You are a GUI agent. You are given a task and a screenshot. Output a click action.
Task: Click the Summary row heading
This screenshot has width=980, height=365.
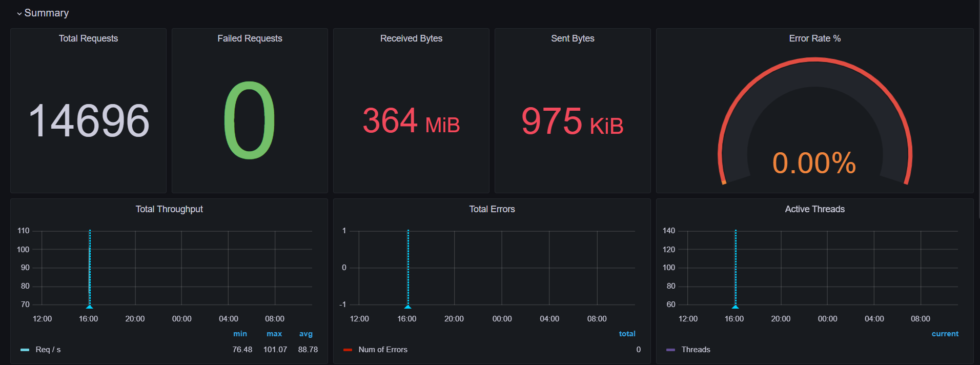(47, 13)
